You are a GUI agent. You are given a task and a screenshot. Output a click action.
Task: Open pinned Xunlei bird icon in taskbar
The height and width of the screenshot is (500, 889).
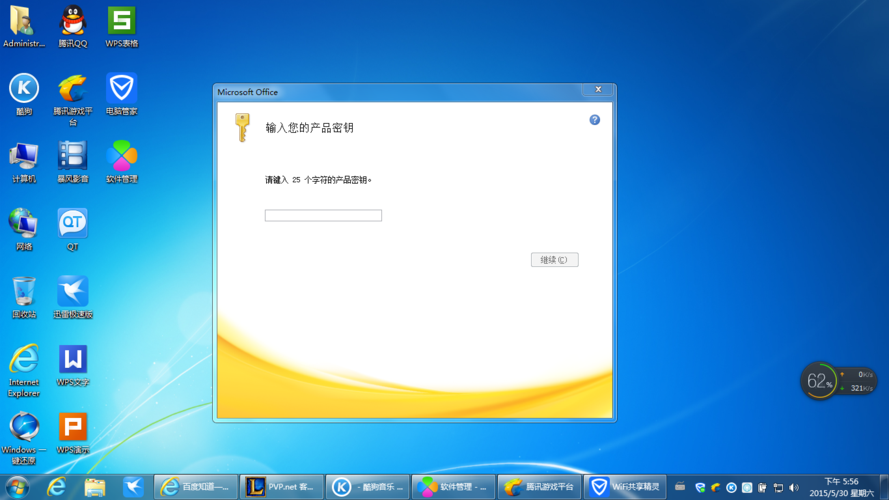tap(133, 487)
